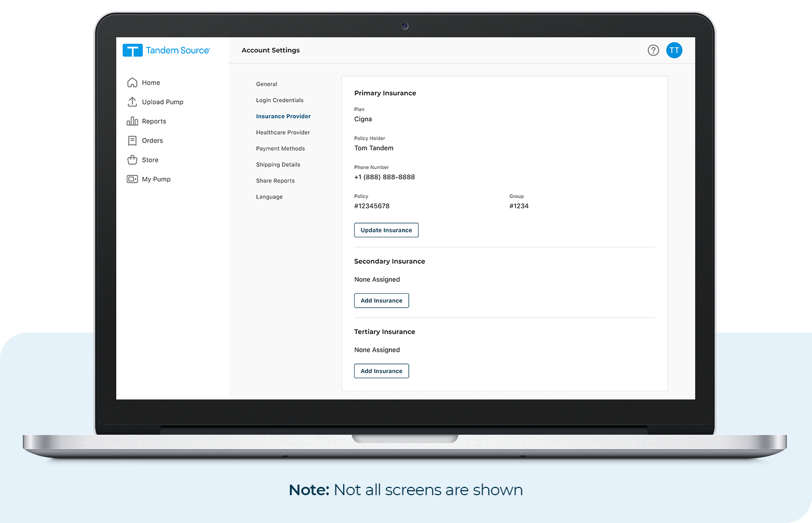Select Share Reports settings

[275, 180]
